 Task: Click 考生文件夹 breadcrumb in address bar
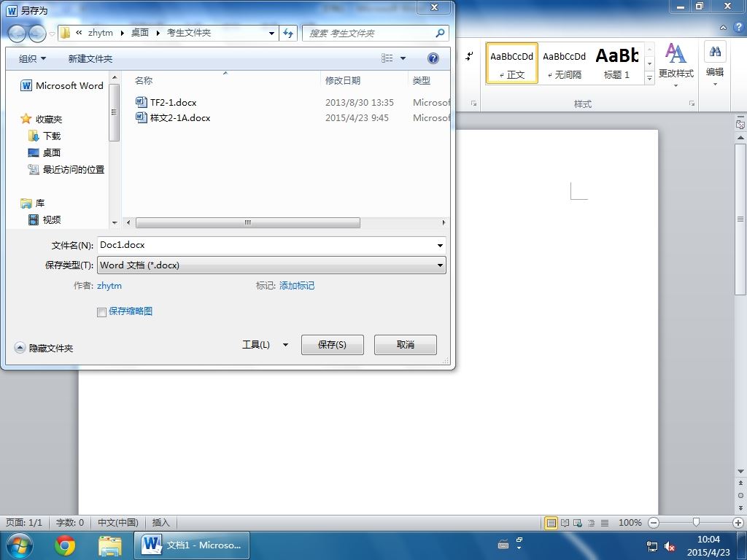(189, 33)
